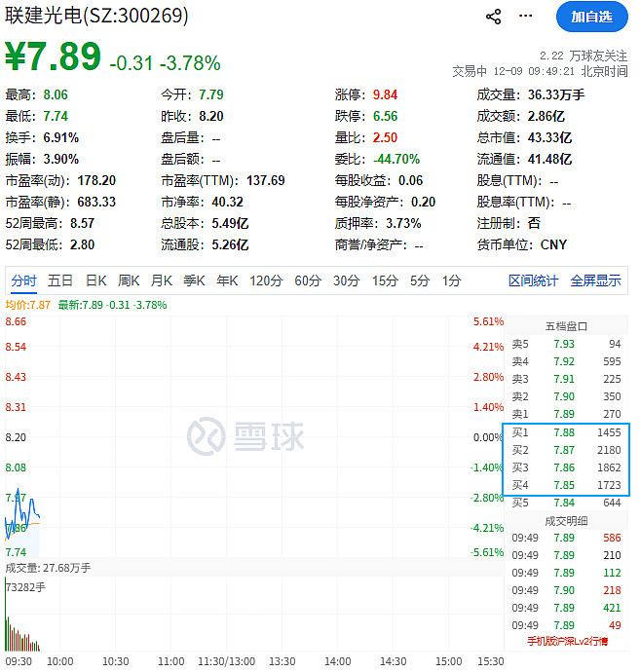Viewport: 640px width, 672px height.
Task: Click the 跌停 value 6.56
Action: pyautogui.click(x=385, y=116)
